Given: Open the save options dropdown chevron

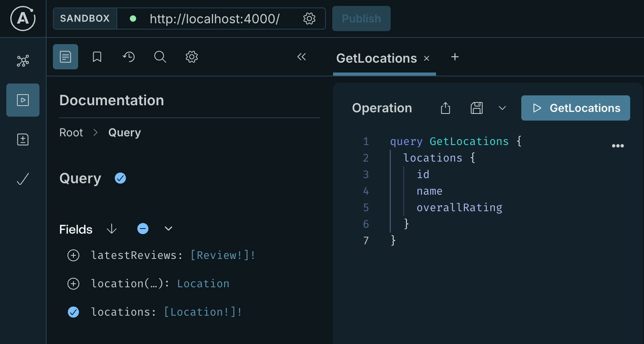Looking at the screenshot, I should pos(502,108).
